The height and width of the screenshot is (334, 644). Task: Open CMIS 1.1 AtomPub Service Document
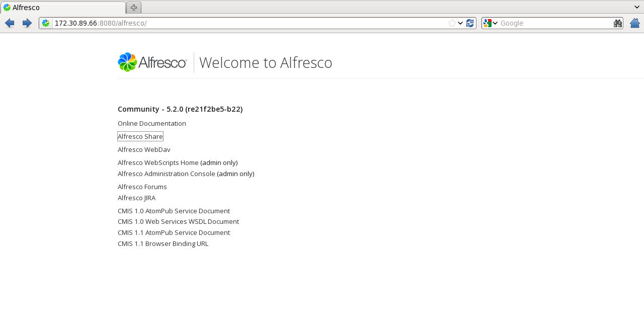pos(174,232)
